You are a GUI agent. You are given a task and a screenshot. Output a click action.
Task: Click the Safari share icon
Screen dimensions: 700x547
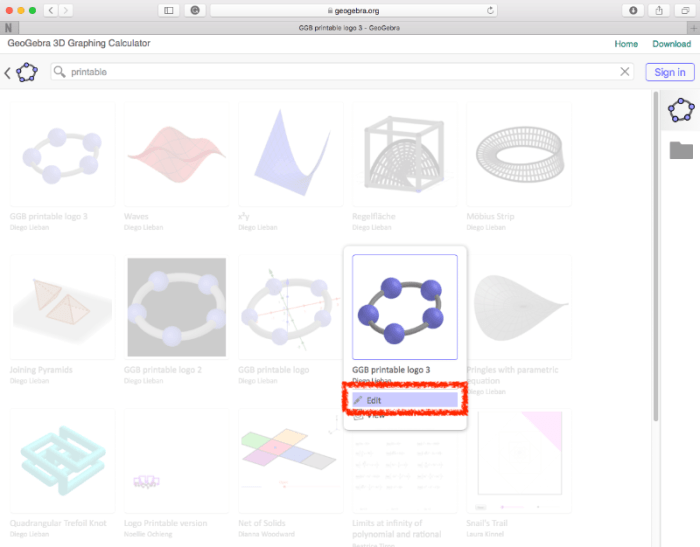(x=659, y=10)
